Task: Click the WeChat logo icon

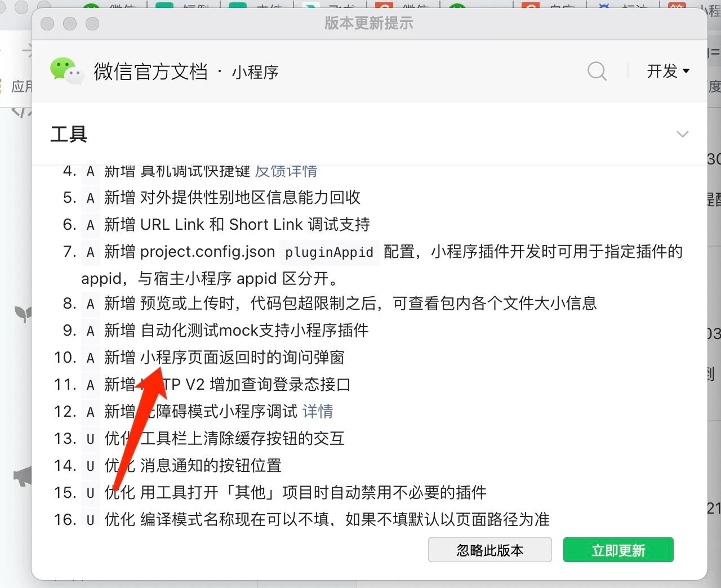Action: click(x=67, y=71)
